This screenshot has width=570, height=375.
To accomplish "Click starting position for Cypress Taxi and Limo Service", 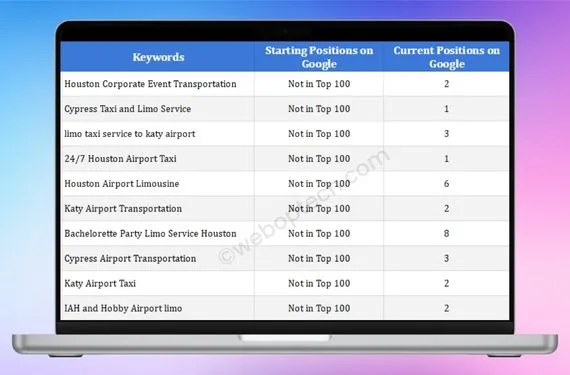I will (319, 109).
